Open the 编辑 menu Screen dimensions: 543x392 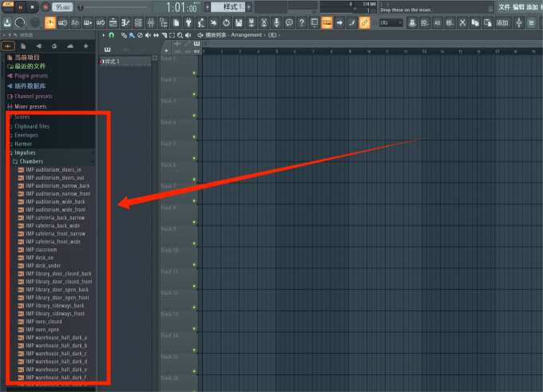point(518,7)
